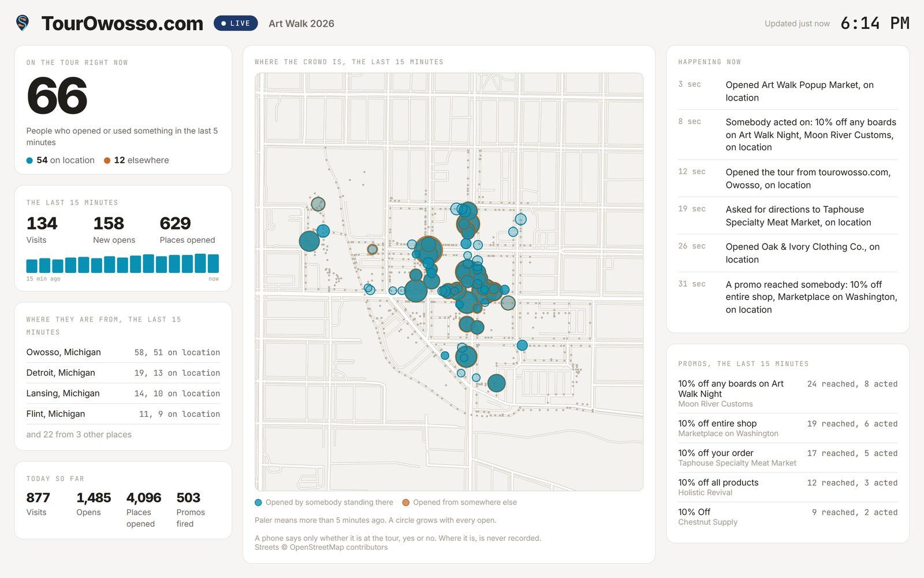Click the 'Opened Art Walk Popup Market' event
Screen dimensions: 924x578
(x=788, y=91)
